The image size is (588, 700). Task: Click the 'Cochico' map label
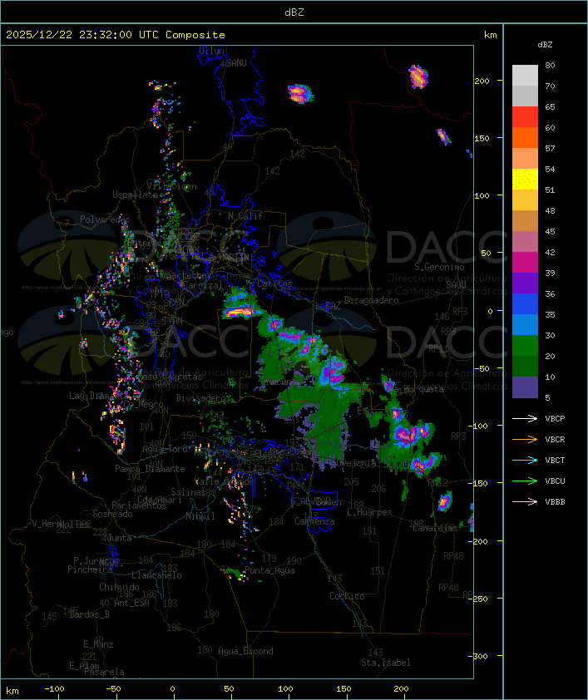click(347, 596)
